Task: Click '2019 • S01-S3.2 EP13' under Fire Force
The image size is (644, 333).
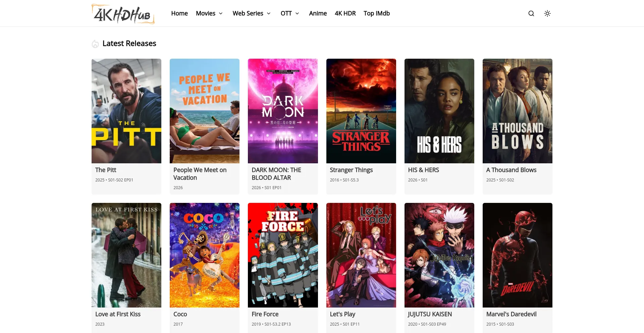Action: pos(271,324)
